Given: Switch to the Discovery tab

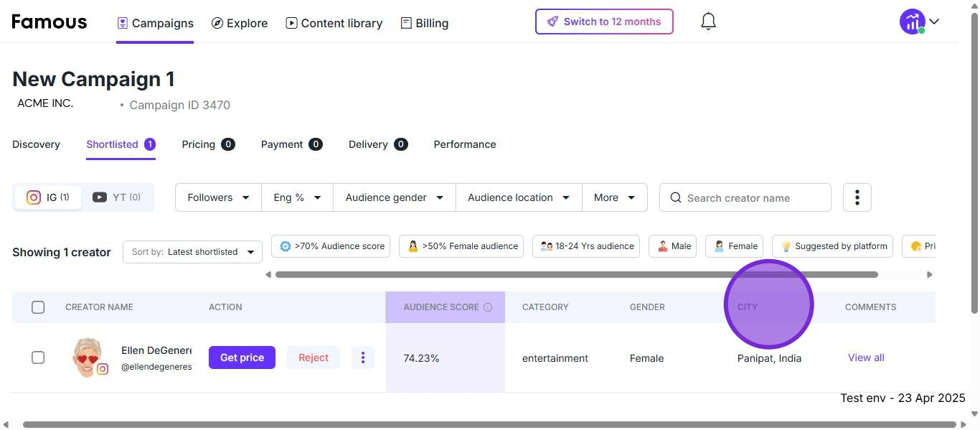Looking at the screenshot, I should click(36, 144).
